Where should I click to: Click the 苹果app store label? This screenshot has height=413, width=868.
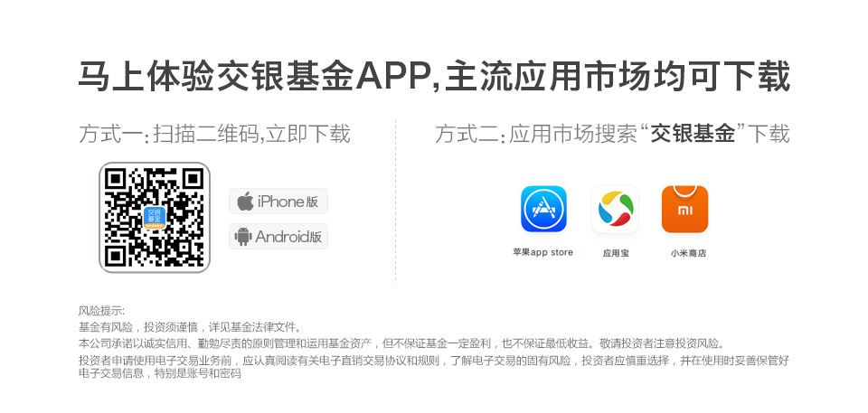(542, 252)
